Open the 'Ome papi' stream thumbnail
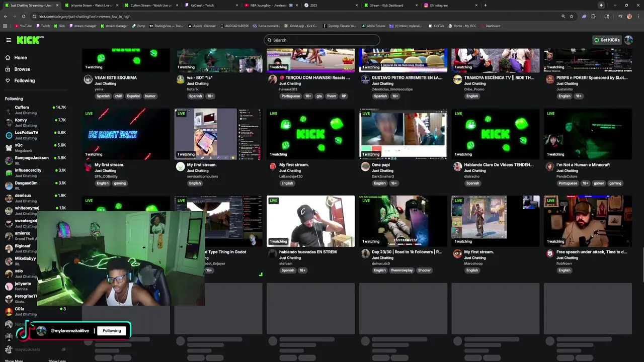This screenshot has width=644, height=362. (x=403, y=134)
